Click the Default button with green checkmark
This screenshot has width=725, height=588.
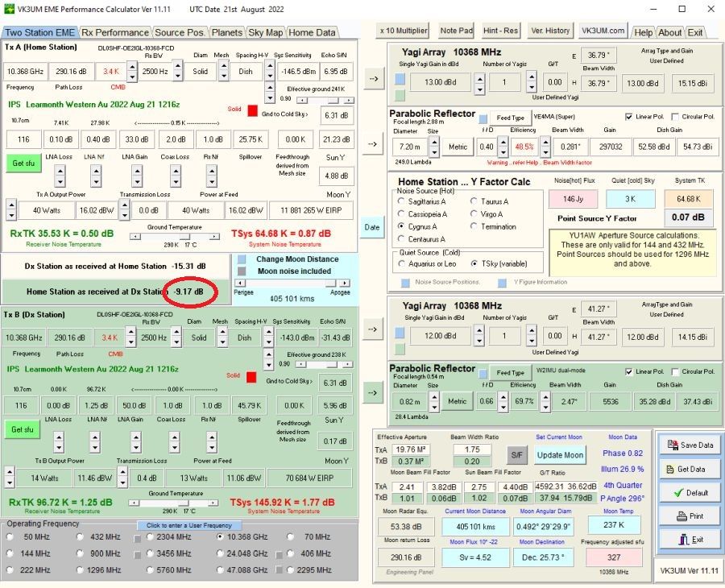(x=690, y=492)
